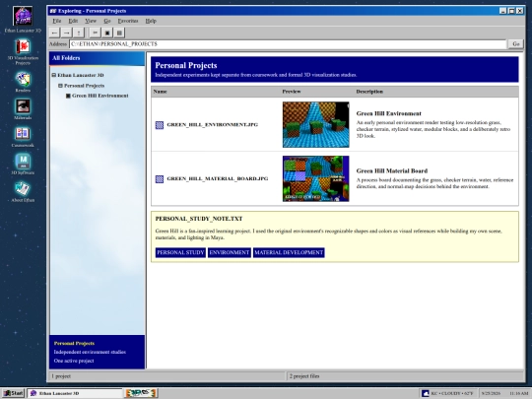532x399 pixels.
Task: Select file name GREEN_HILL_ENVIRONMENT.JPG
Action: tap(213, 125)
